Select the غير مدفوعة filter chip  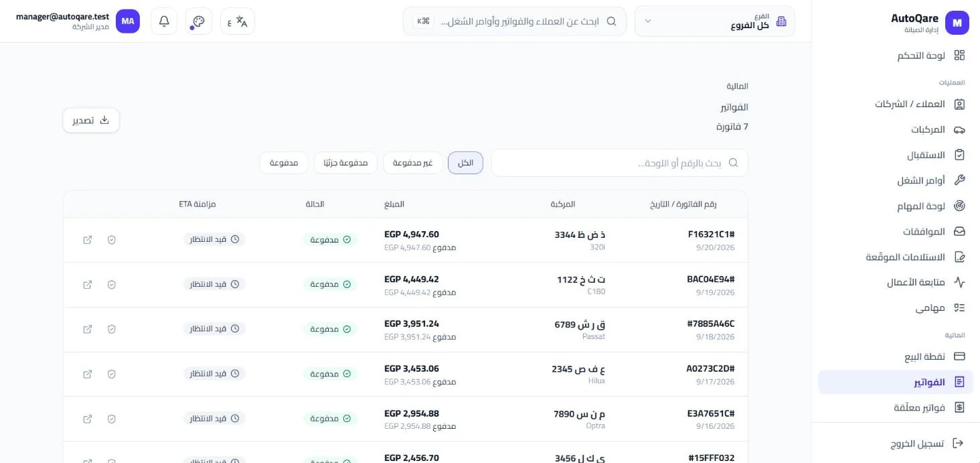click(412, 163)
